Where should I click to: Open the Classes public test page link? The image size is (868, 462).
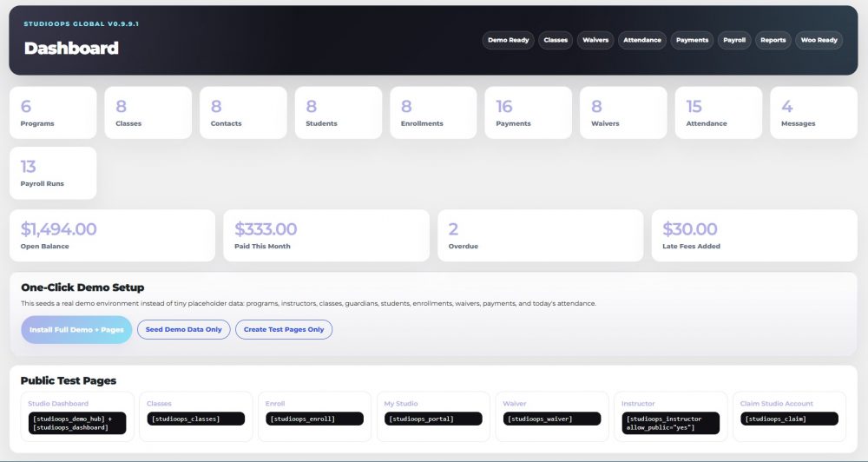pyautogui.click(x=159, y=403)
